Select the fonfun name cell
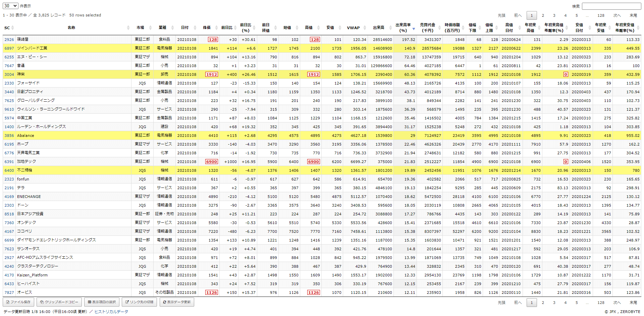Viewport: 644px width, 316px height. coord(73,179)
